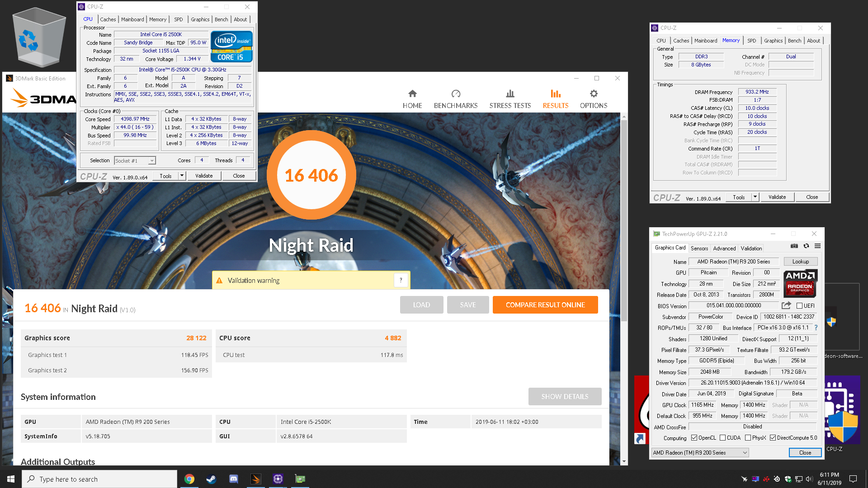Open the Socket #1 selection dropdown
The image size is (868, 488).
pos(135,160)
